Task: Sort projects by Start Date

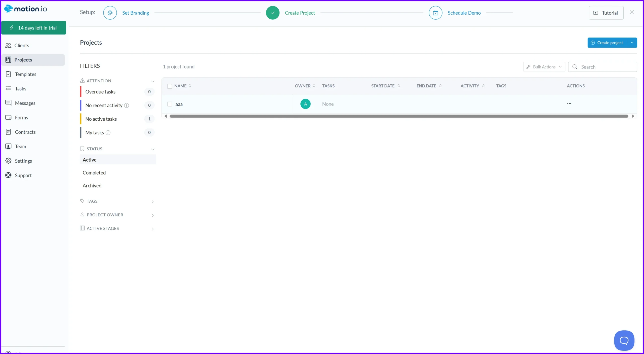Action: (x=385, y=86)
